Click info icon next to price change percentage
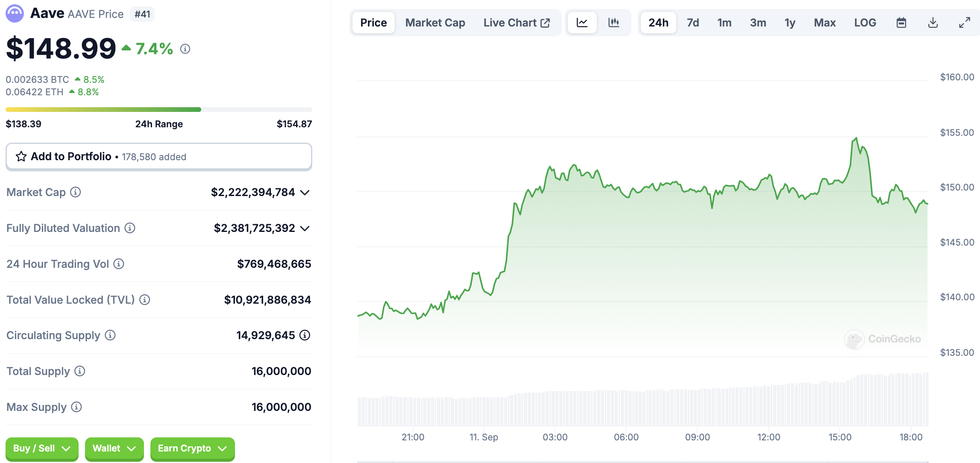980x463 pixels. tap(185, 49)
